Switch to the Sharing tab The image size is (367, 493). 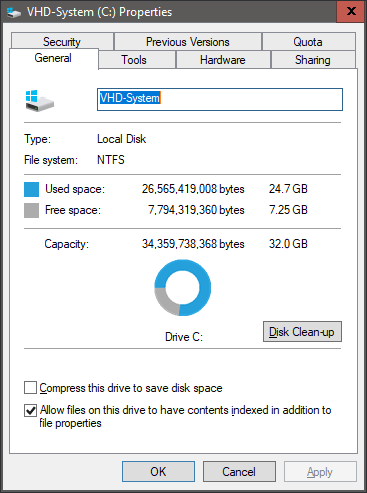[x=313, y=60]
